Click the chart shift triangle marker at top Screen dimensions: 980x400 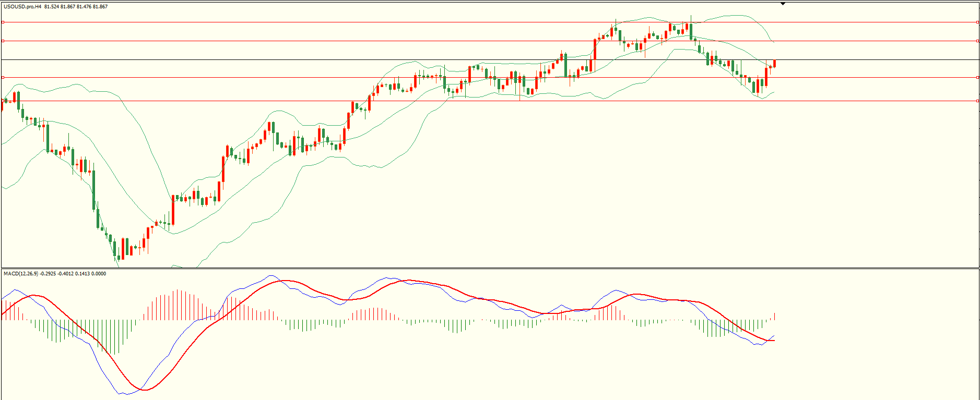(783, 4)
